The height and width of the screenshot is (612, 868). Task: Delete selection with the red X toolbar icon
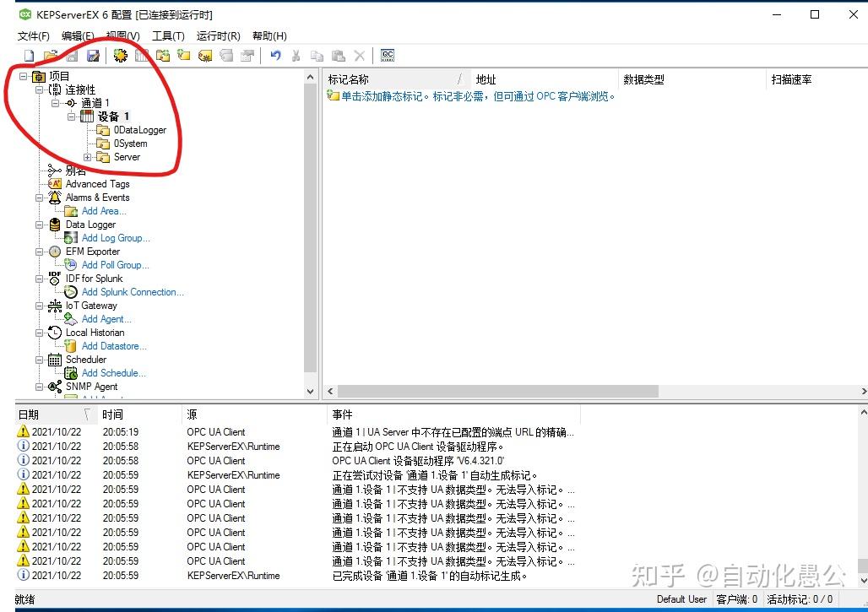pos(359,55)
